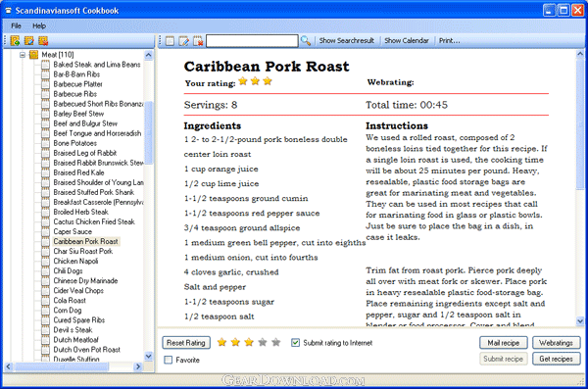Click the recipe icon beside Barbecue Platter
Screen dimensions: 588x389
[x=45, y=84]
